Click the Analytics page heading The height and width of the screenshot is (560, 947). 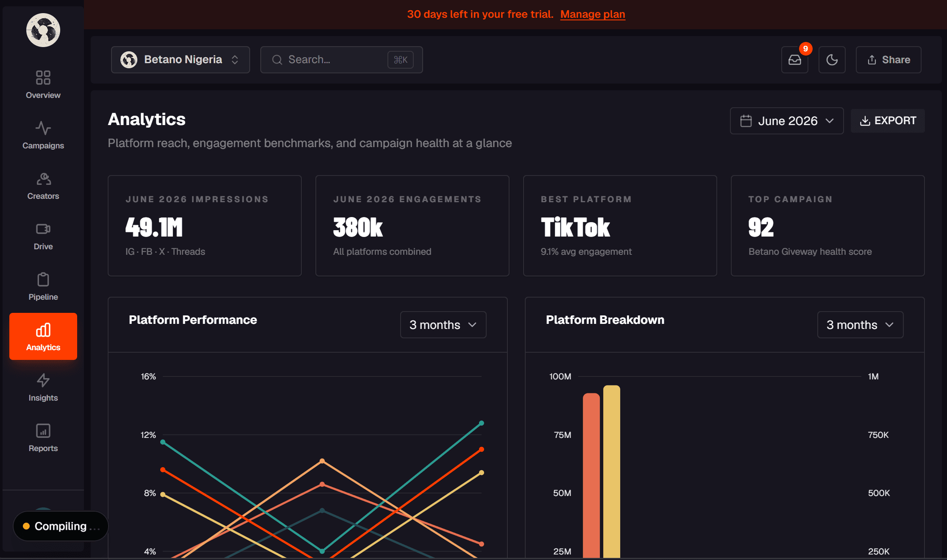click(x=147, y=119)
